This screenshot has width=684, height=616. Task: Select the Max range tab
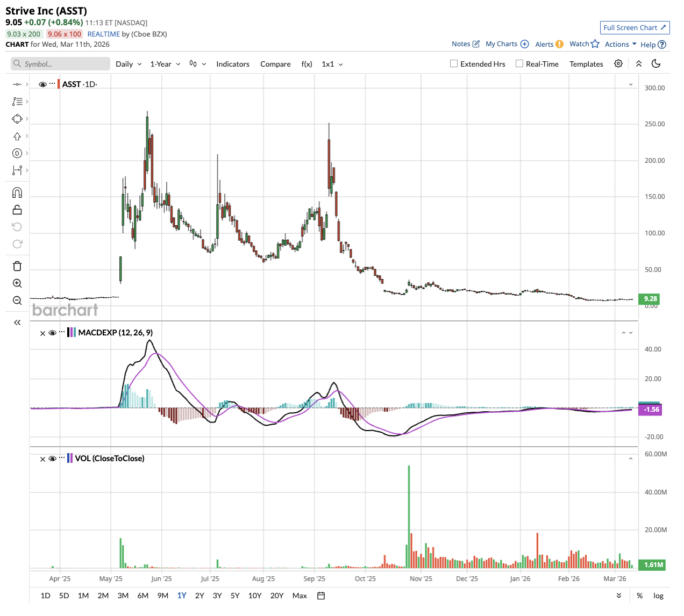(300, 596)
